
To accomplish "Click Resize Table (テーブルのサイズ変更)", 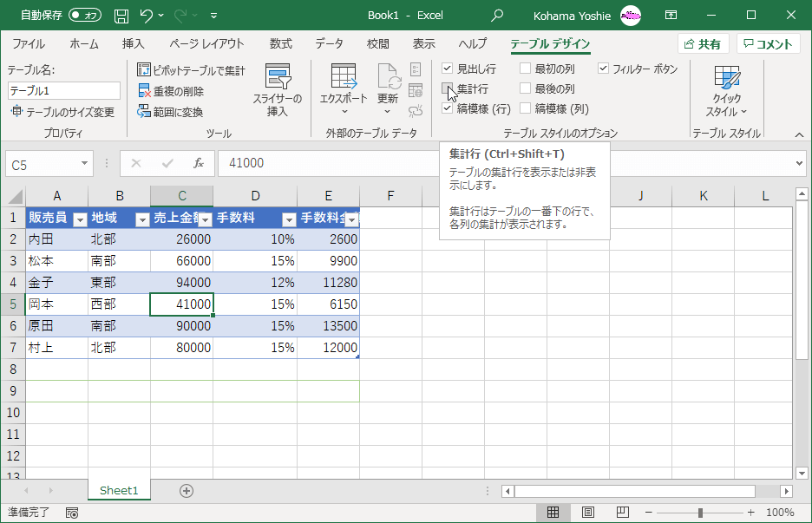I will 62,112.
